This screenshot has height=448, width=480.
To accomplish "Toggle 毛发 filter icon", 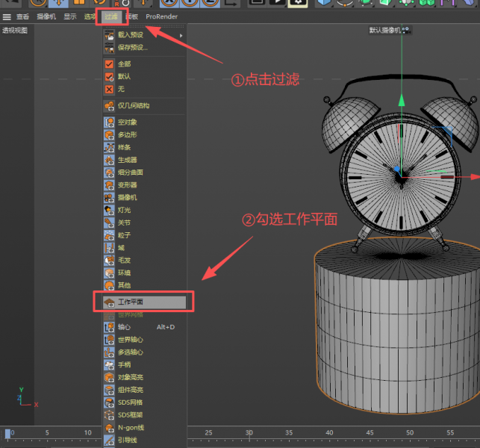I will (109, 261).
